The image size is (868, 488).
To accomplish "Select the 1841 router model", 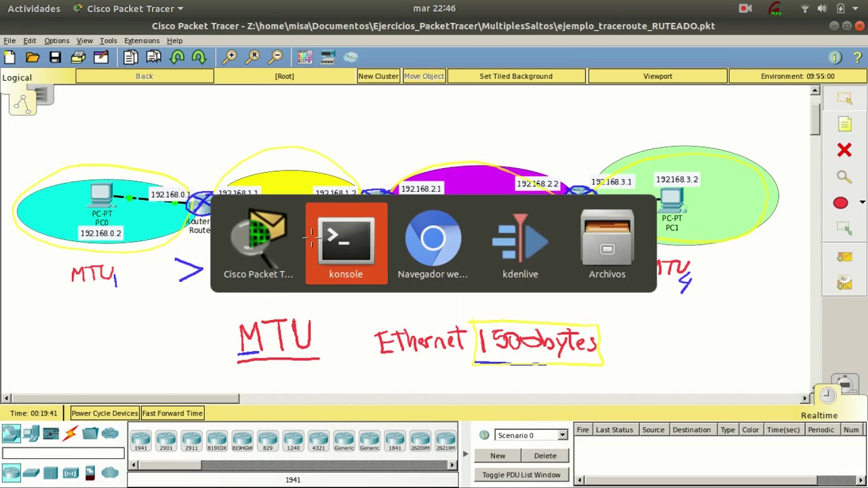I will pos(395,441).
